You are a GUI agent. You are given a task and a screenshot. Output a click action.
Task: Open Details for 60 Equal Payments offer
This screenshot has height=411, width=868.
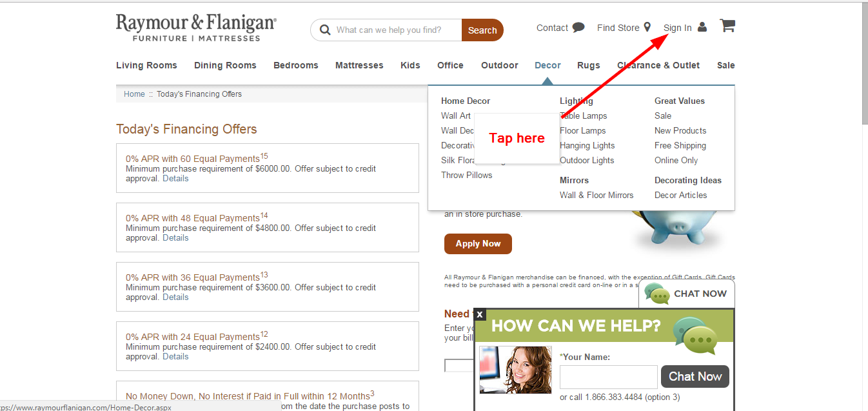[x=175, y=179]
